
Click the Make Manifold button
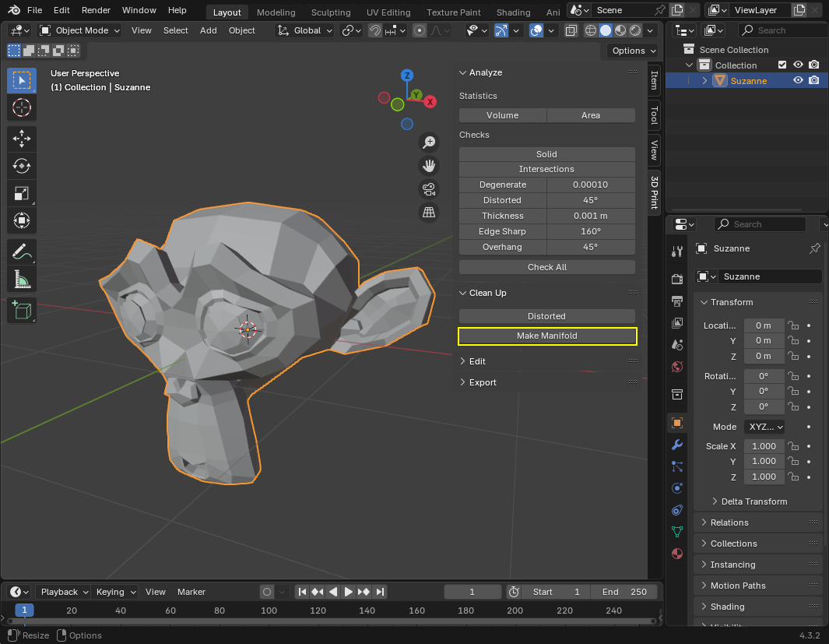coord(547,336)
